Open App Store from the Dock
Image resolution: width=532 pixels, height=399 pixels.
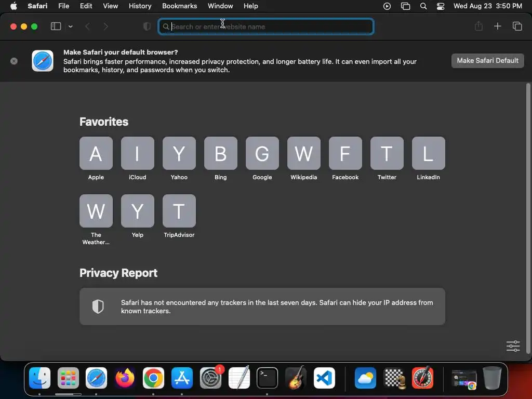point(182,378)
